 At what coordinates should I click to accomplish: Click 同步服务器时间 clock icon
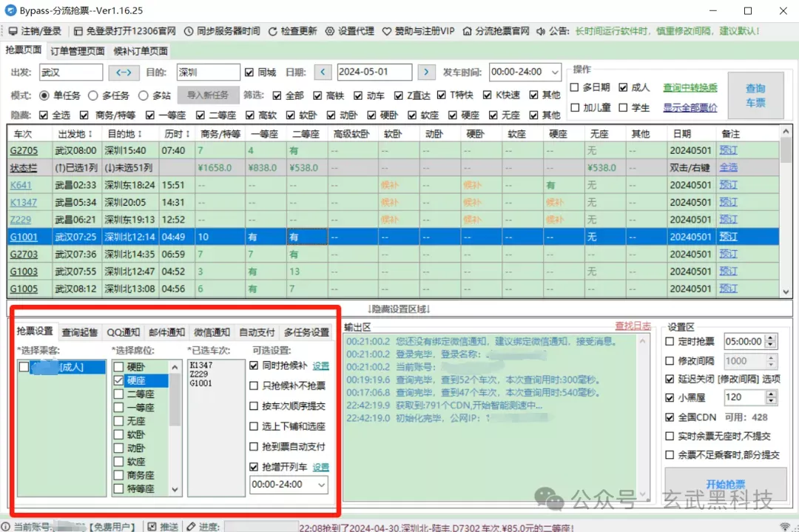(189, 31)
